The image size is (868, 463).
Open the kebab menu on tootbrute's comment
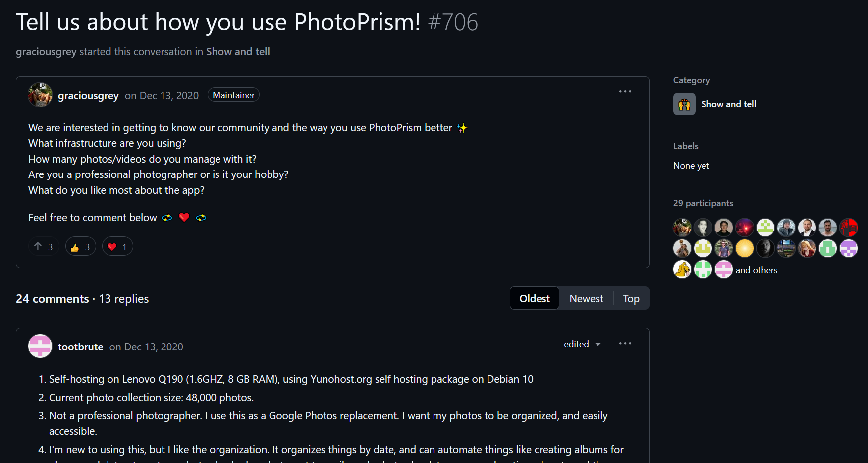tap(625, 343)
